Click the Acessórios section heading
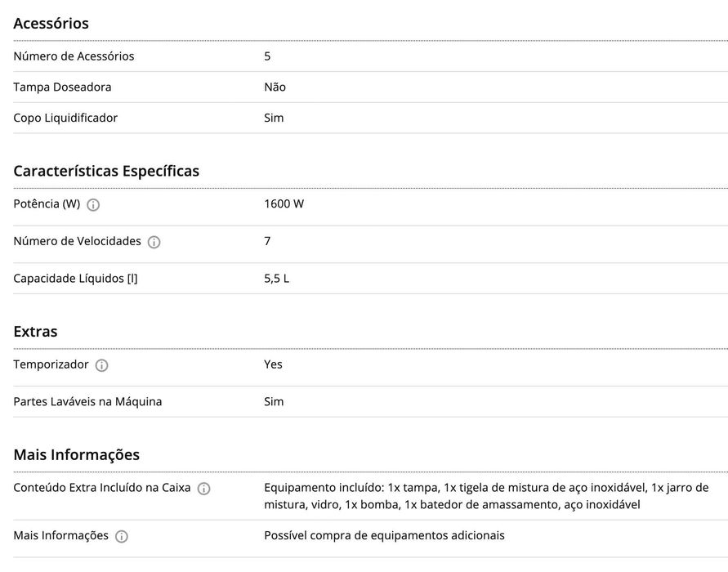The image size is (728, 572). [x=51, y=24]
